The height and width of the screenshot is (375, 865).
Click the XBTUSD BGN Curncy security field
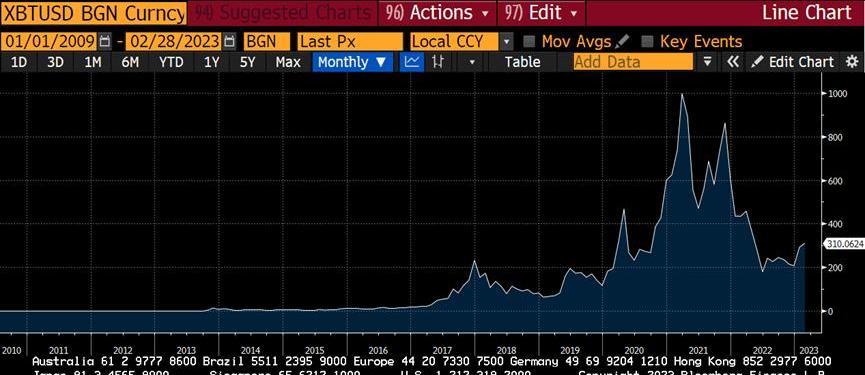click(93, 13)
